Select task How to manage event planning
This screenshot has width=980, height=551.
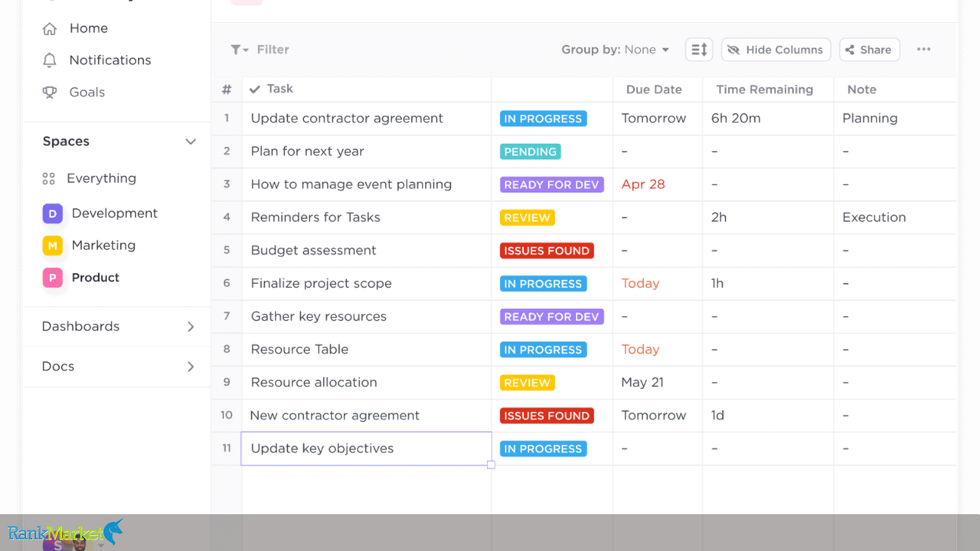(351, 184)
